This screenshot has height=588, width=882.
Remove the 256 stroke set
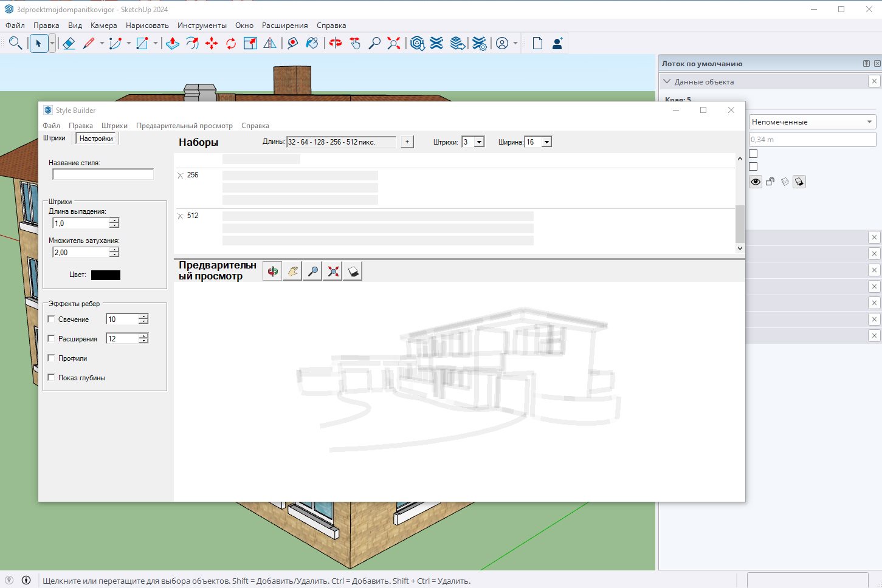coord(180,176)
